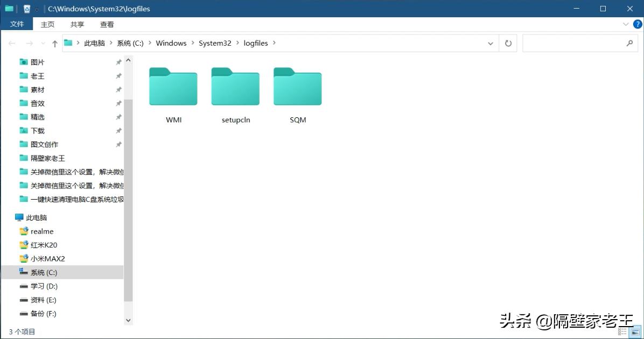Click inside the search box
This screenshot has height=339, width=644.
pyautogui.click(x=580, y=43)
